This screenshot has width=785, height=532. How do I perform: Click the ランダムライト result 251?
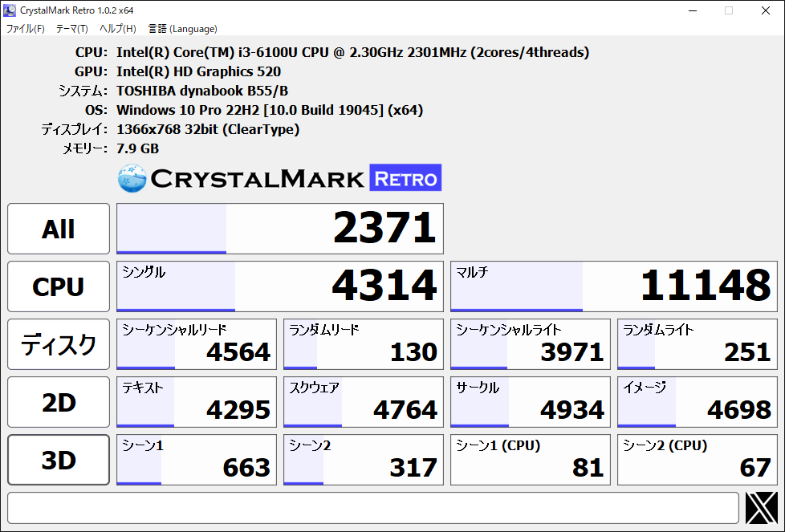coord(697,344)
